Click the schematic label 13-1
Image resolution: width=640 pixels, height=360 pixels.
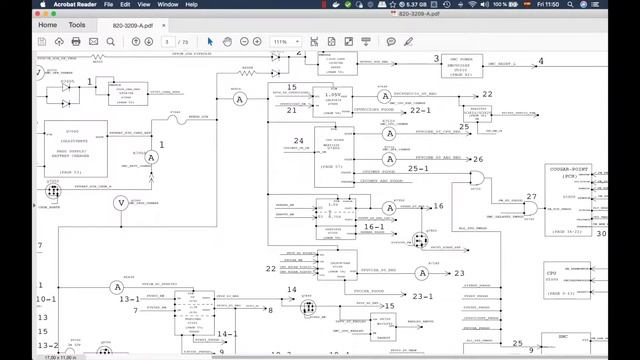[129, 299]
